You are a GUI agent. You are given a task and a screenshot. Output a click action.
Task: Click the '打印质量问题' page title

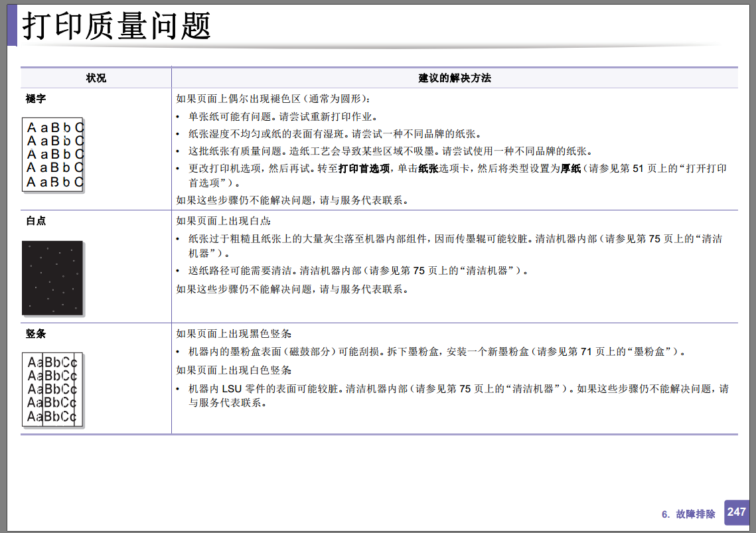[x=116, y=26]
